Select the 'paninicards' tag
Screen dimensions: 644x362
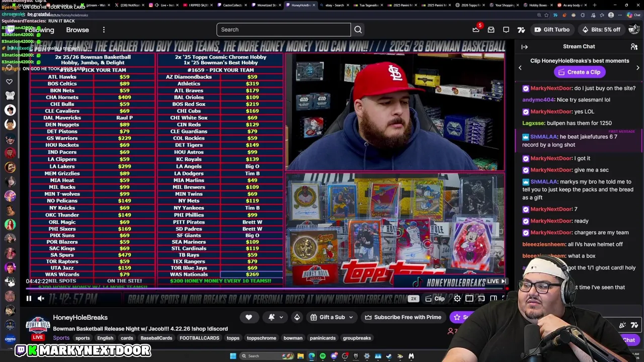point(323,338)
